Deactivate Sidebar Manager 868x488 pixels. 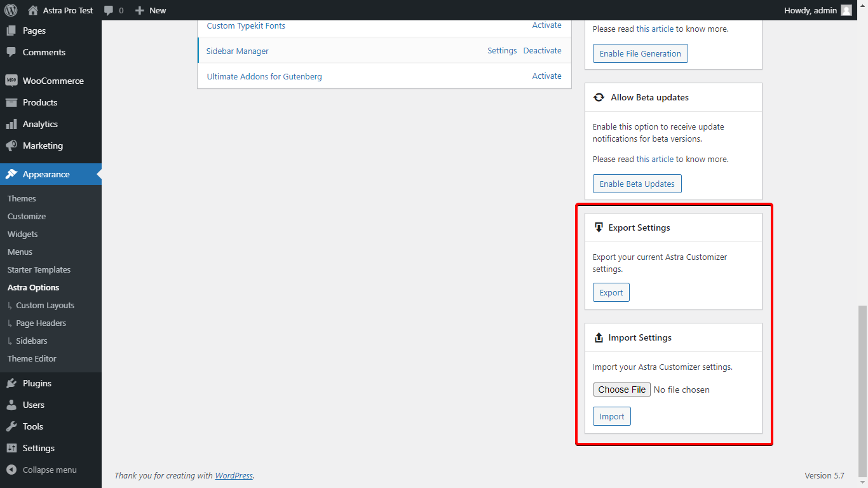coord(542,51)
